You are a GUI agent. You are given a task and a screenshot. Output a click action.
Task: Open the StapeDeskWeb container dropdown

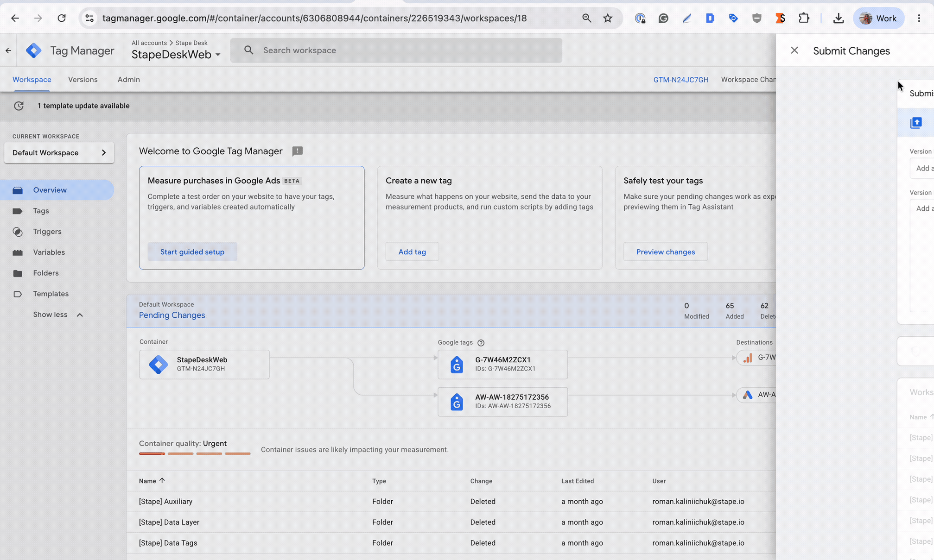[x=176, y=55]
